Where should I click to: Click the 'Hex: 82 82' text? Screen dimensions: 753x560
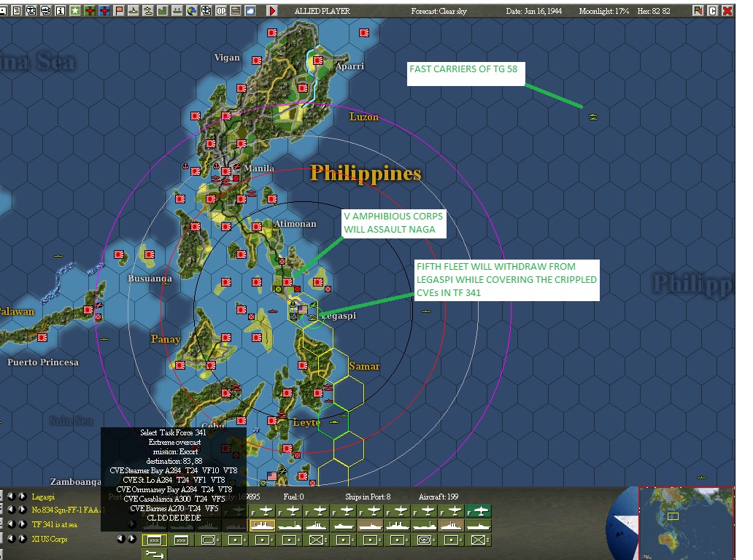[x=654, y=10]
